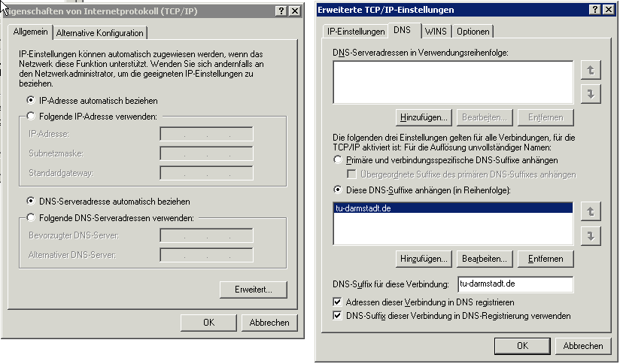Close the Erweiterte TCP/IP-Einstellungen window
620x364 pixels.
coord(607,10)
